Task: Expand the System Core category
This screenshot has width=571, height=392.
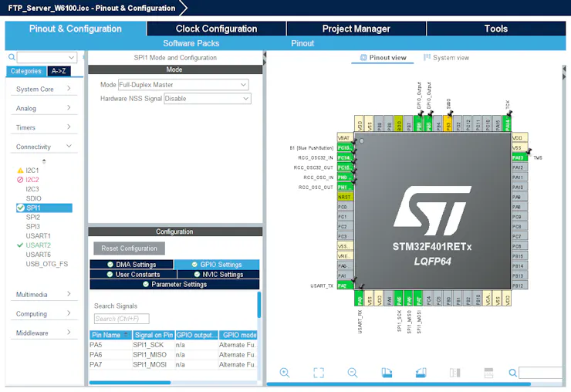Action: pyautogui.click(x=44, y=89)
